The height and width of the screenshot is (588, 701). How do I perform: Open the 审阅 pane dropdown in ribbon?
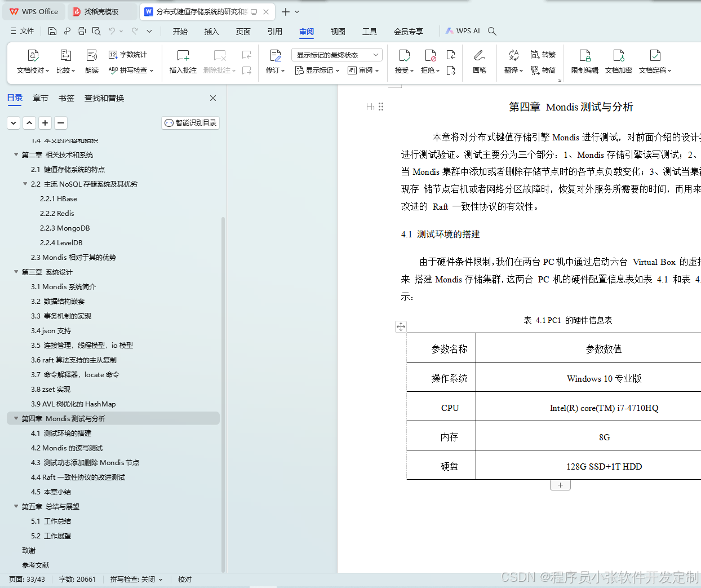pos(363,70)
